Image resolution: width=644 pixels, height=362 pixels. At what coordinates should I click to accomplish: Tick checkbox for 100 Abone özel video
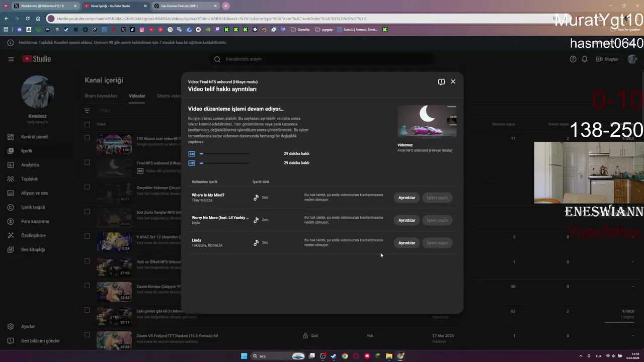tap(87, 138)
